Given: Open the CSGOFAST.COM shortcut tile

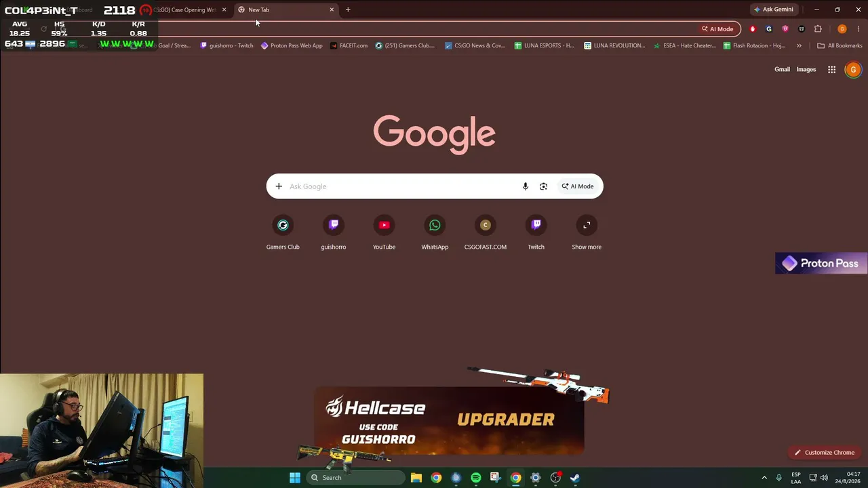Looking at the screenshot, I should click(486, 232).
